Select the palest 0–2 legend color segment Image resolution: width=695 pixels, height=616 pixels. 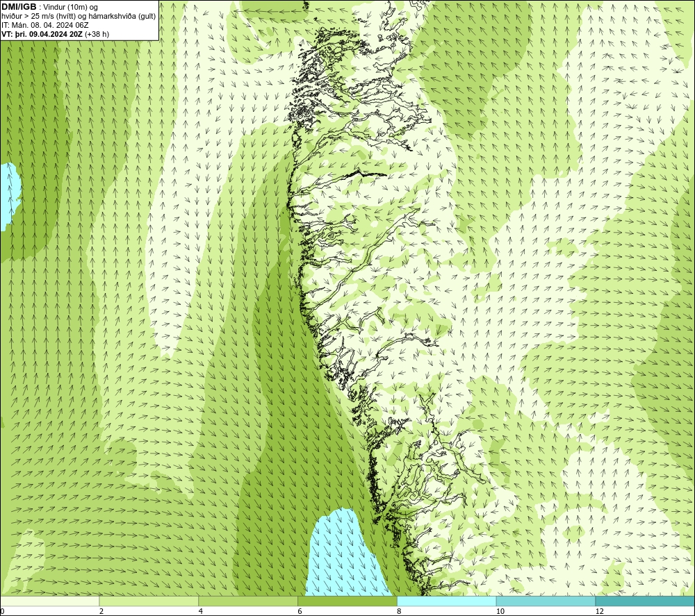tap(49, 601)
